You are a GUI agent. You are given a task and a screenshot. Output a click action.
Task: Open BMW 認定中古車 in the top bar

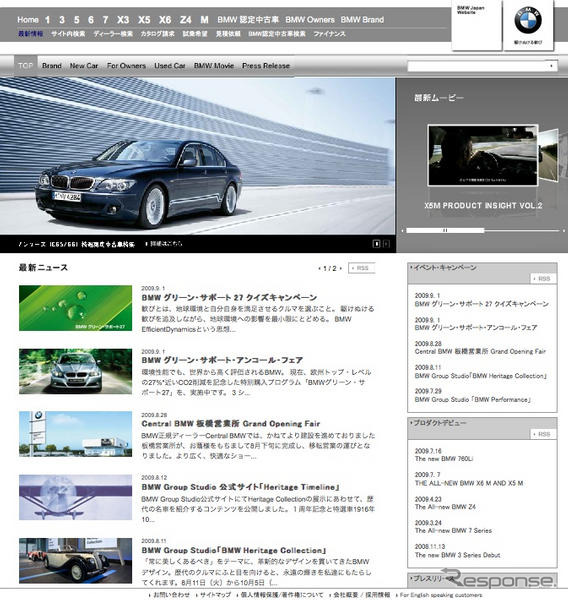(x=248, y=20)
